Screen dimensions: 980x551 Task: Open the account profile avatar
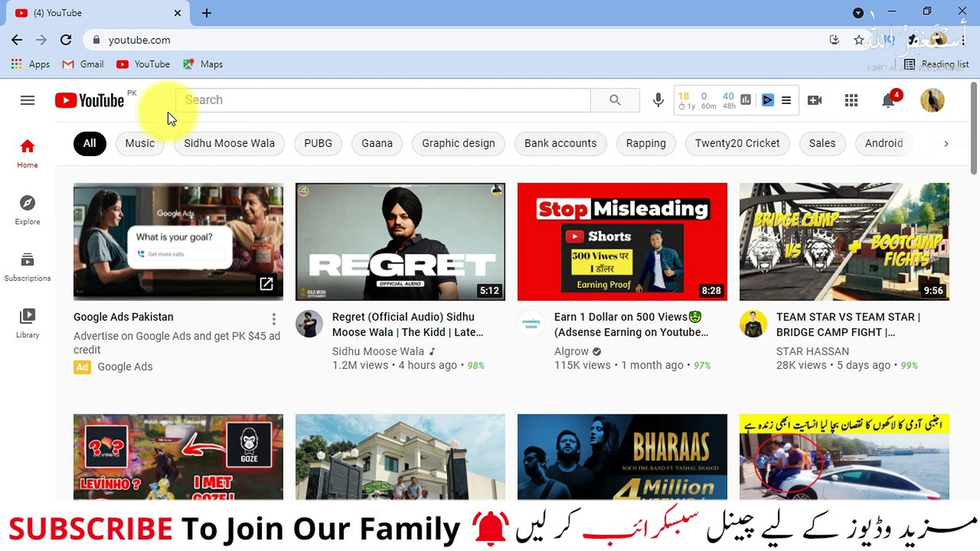click(x=933, y=100)
